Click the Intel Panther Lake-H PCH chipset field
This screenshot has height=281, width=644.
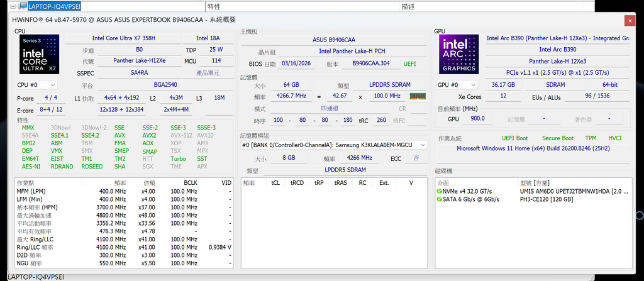pos(352,52)
